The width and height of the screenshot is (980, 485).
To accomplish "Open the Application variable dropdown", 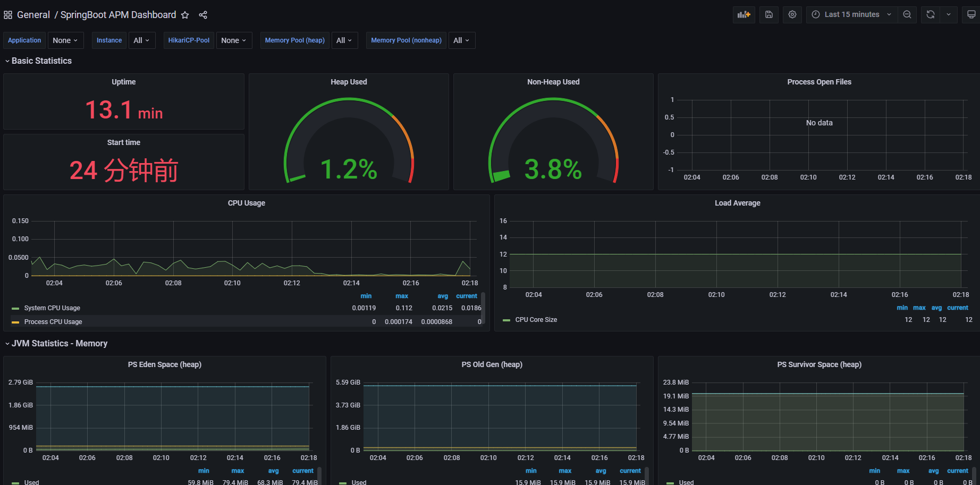I will [65, 40].
